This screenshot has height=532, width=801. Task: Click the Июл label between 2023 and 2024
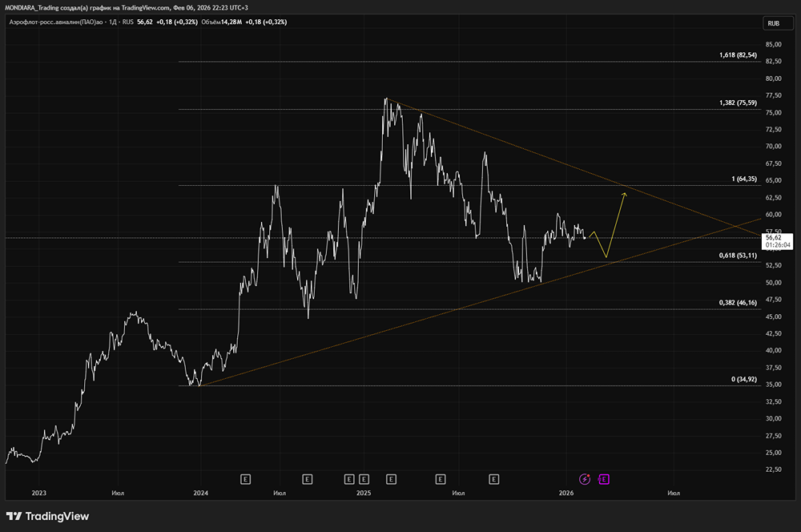coord(118,494)
